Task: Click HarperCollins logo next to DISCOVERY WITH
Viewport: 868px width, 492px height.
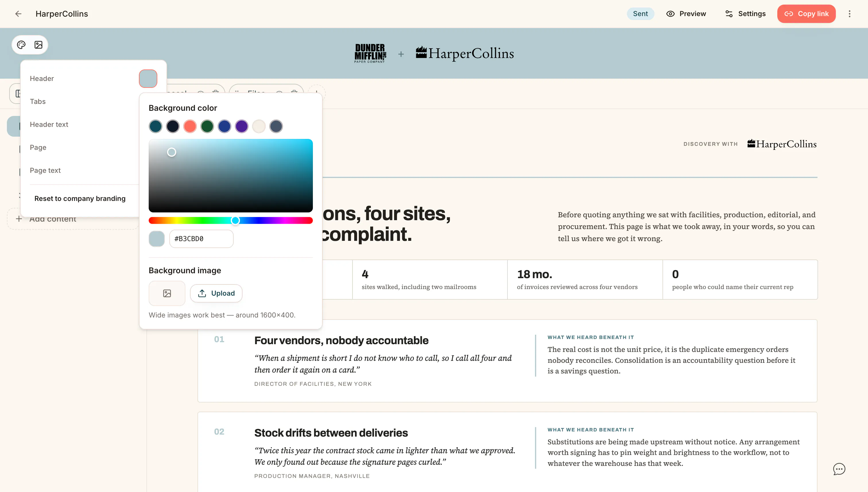Action: (782, 144)
